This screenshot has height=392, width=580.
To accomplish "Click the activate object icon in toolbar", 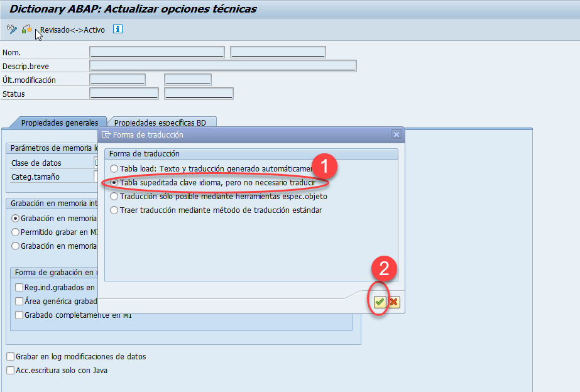I will coord(26,30).
